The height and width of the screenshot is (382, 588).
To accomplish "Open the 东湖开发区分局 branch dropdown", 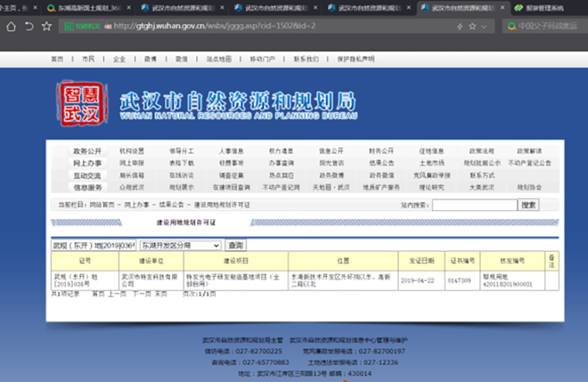I will [180, 245].
